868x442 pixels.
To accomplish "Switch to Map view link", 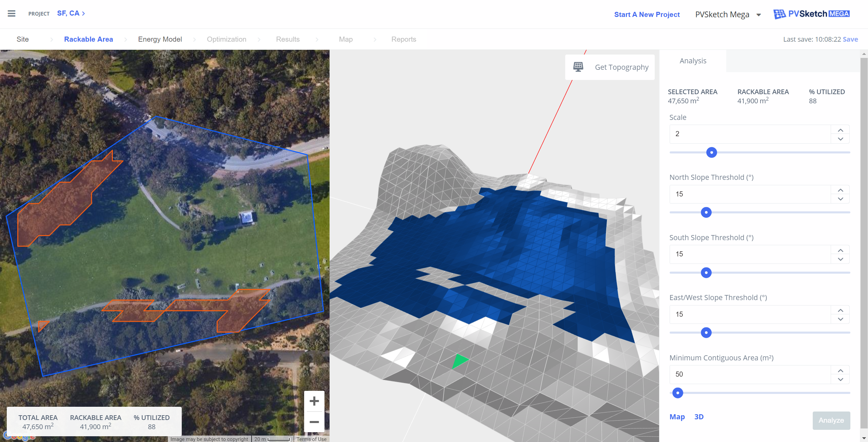I will pyautogui.click(x=677, y=417).
